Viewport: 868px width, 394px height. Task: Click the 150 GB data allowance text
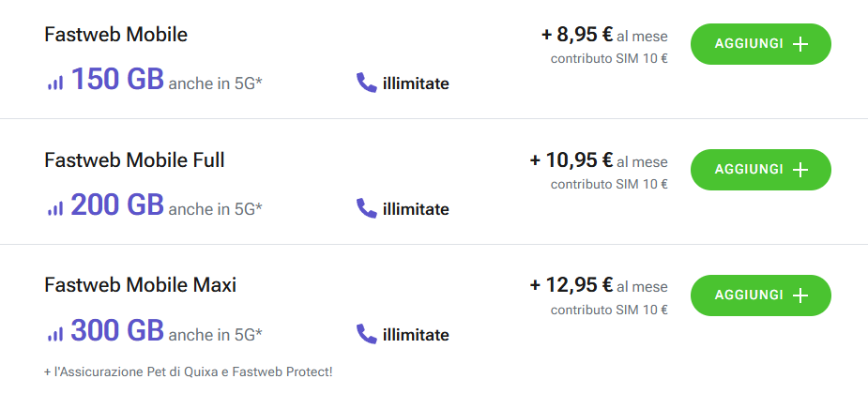pos(117,79)
